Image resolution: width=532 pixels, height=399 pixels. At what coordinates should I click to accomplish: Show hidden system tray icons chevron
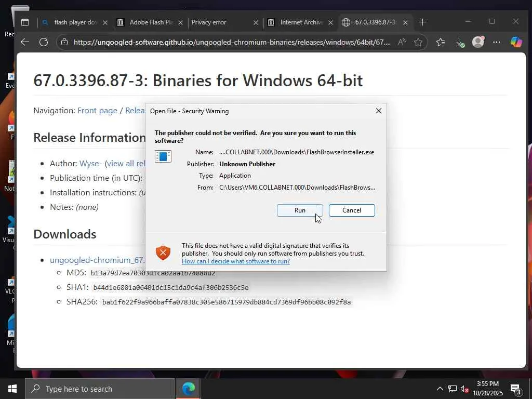[x=440, y=389]
